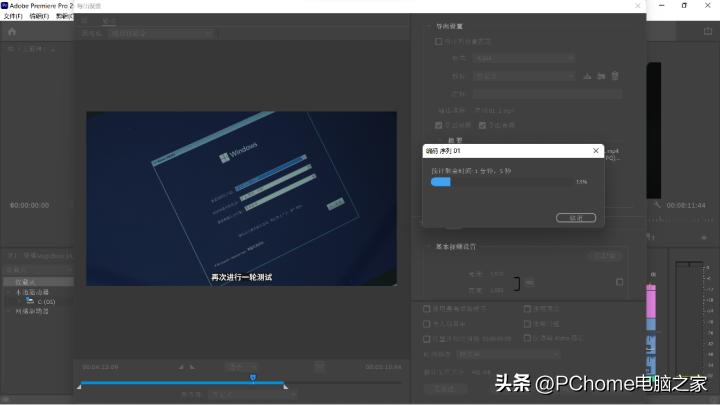Open the 文件(F) menu
Image resolution: width=720 pixels, height=405 pixels.
[13, 16]
